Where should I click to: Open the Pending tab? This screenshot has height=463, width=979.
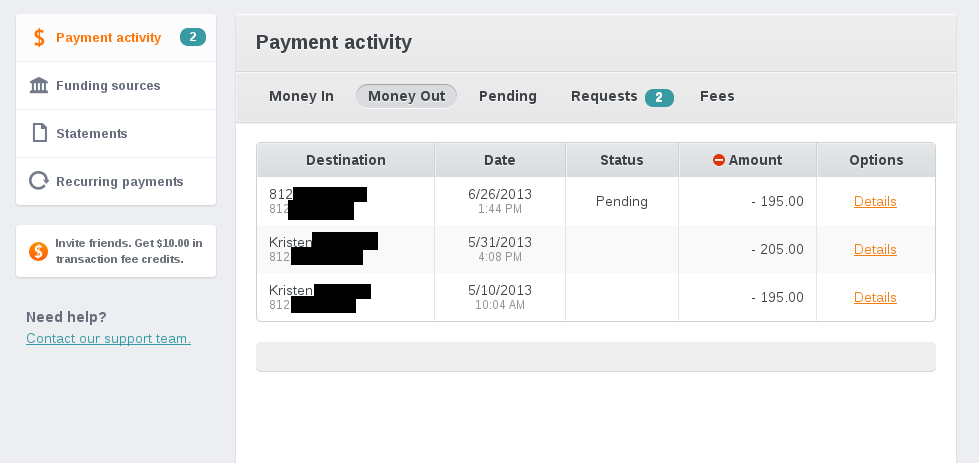point(508,97)
